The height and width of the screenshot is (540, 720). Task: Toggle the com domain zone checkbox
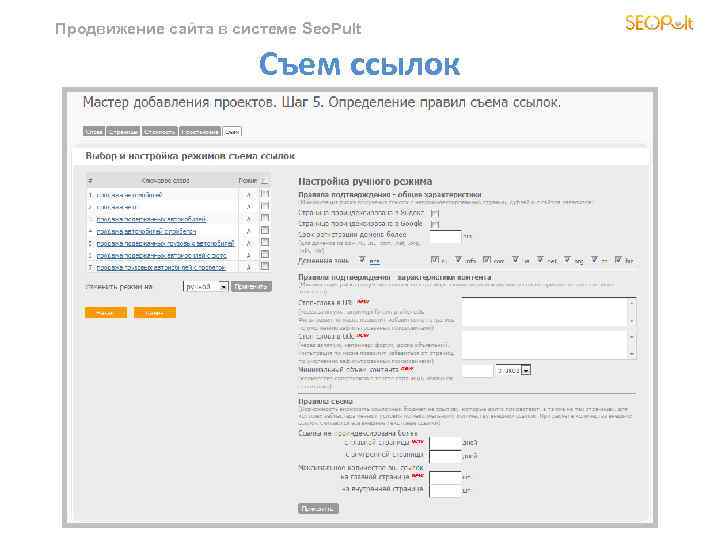487,260
